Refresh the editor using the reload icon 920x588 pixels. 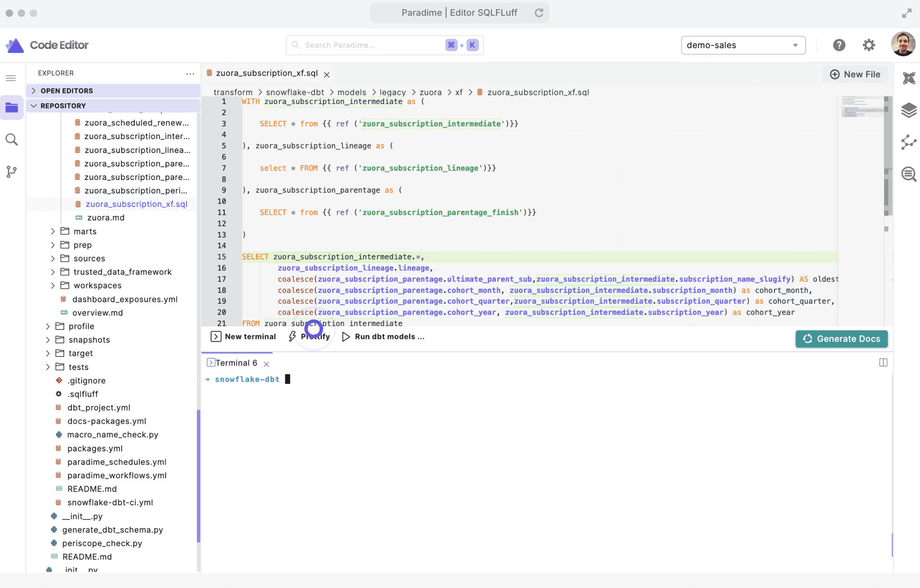click(539, 13)
